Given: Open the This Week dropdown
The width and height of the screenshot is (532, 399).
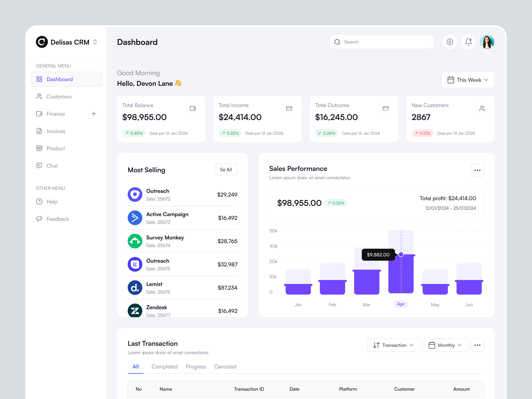Looking at the screenshot, I should pyautogui.click(x=468, y=80).
